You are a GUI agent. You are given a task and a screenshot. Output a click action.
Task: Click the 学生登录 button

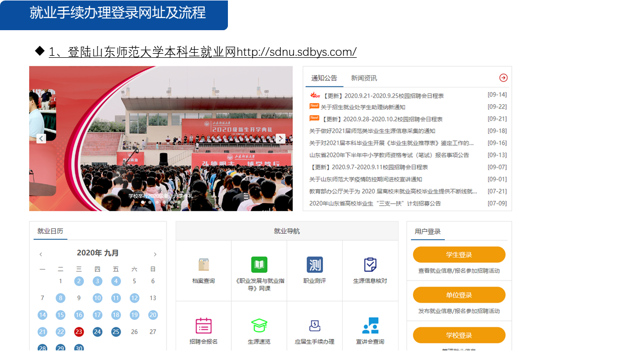(459, 255)
